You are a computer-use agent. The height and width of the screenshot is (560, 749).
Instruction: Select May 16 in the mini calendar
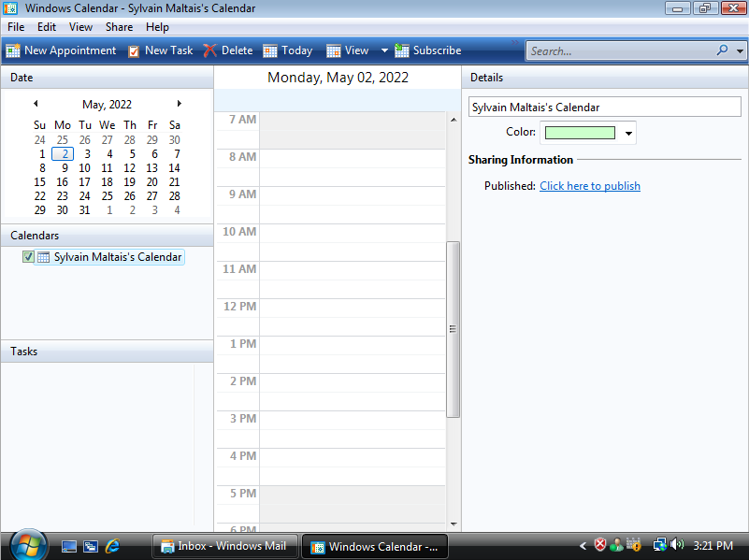(x=62, y=182)
